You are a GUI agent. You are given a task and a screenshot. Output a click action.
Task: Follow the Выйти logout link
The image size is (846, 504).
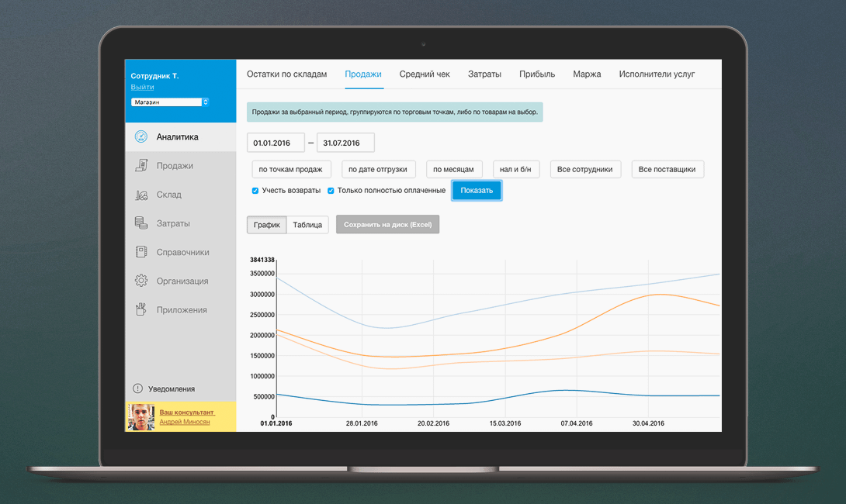[143, 87]
